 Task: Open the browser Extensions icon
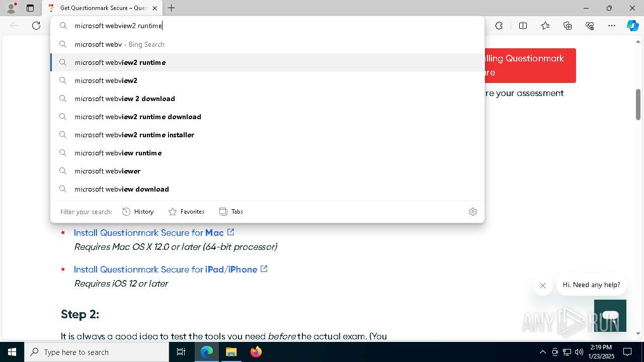point(499,26)
